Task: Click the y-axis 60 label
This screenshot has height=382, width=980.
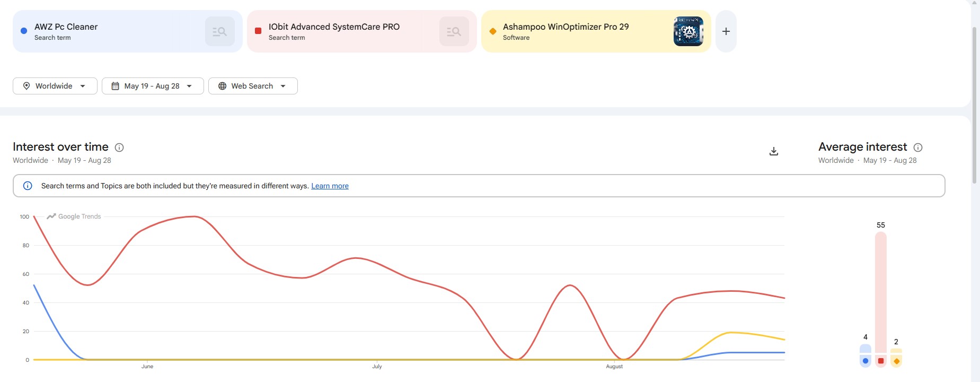Action: [26, 274]
